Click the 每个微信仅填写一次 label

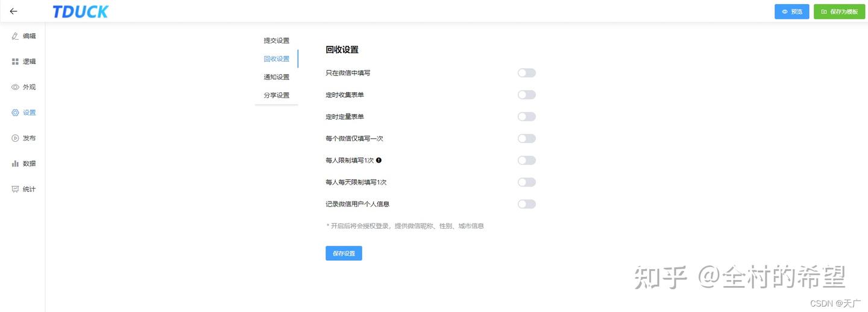point(354,139)
